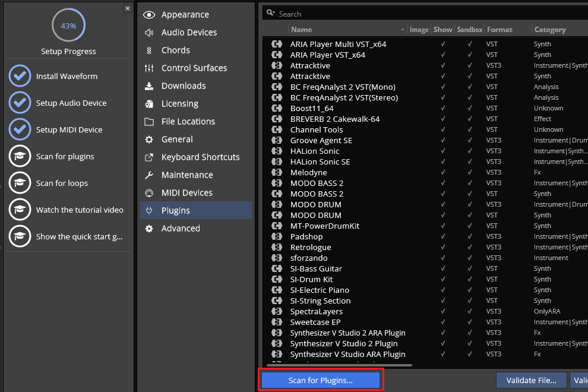This screenshot has width=588, height=392.
Task: Click the Scan for loops graduation icon
Action: pos(20,183)
